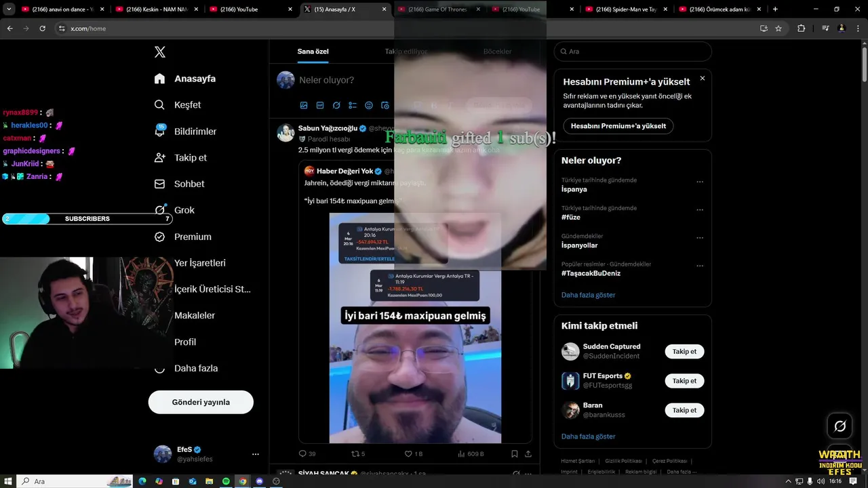Open more options for #TaşacakBuDeniz trend
This screenshot has height=488, width=868.
click(x=700, y=266)
